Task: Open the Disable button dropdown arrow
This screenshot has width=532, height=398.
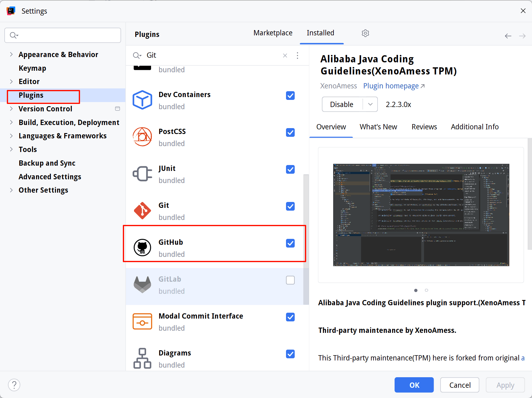Action: point(370,104)
